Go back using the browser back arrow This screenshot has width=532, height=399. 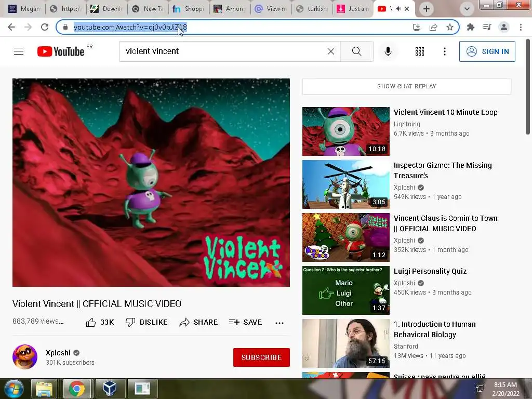(x=11, y=27)
